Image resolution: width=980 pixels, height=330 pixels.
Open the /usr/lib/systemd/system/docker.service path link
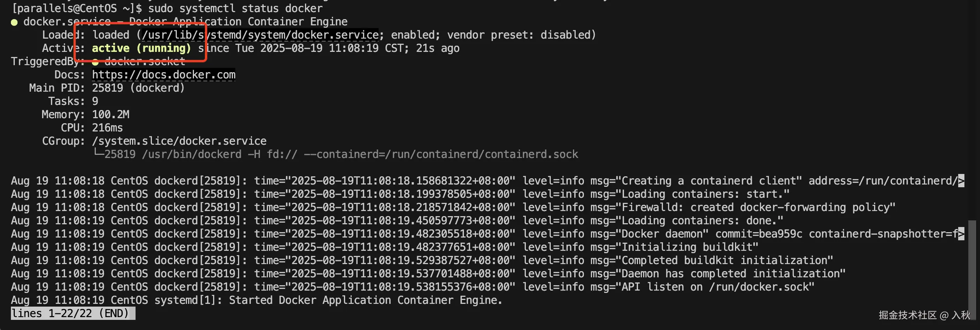260,35
